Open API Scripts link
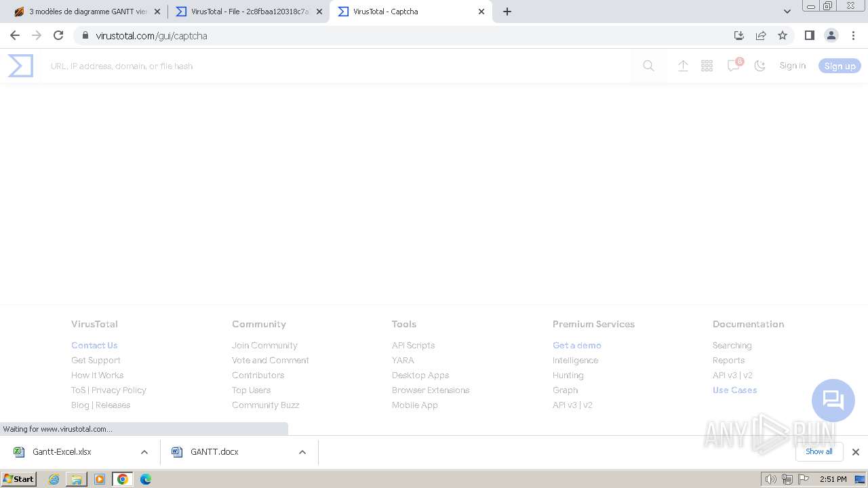The width and height of the screenshot is (868, 488). click(x=413, y=345)
